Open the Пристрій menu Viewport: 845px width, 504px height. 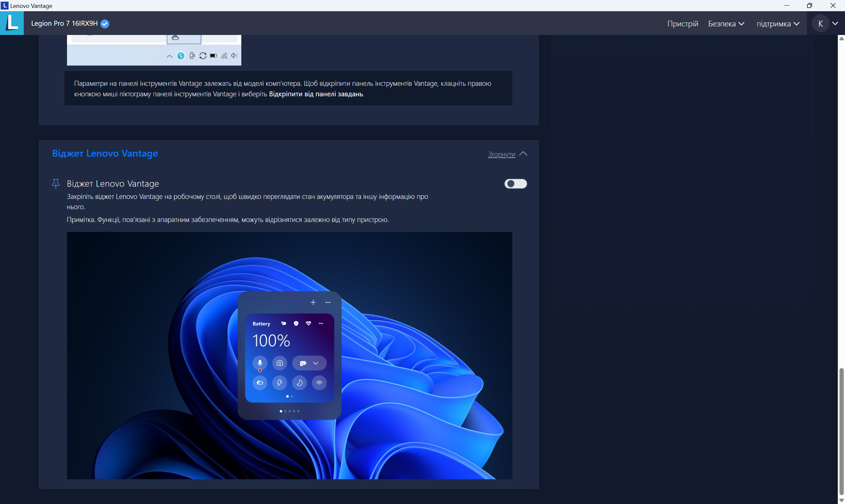tap(682, 24)
